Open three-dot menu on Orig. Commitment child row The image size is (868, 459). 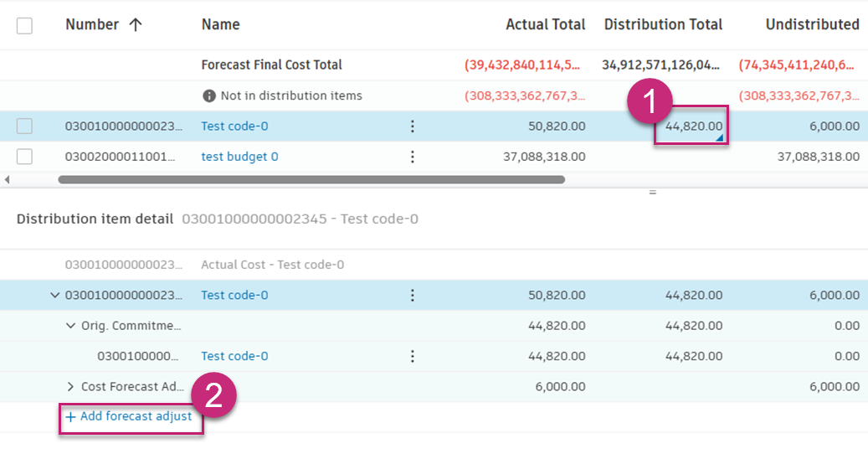click(x=412, y=356)
